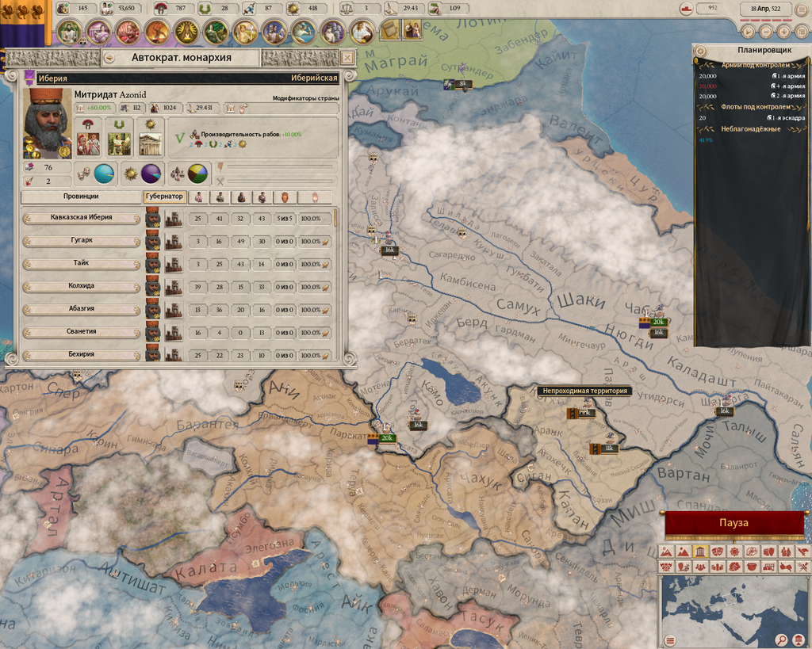Go back with the arrow left of Автократ. монархия
This screenshot has width=812, height=649.
click(x=109, y=58)
